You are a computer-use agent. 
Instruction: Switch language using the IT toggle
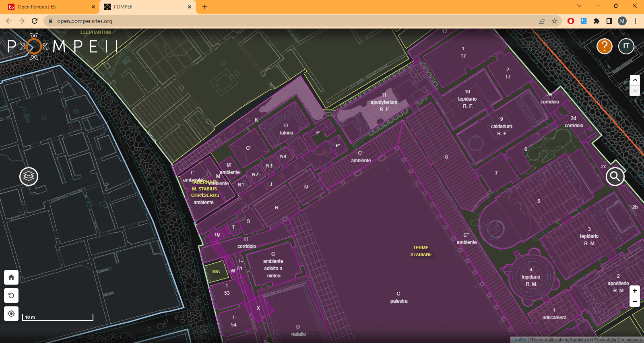626,46
